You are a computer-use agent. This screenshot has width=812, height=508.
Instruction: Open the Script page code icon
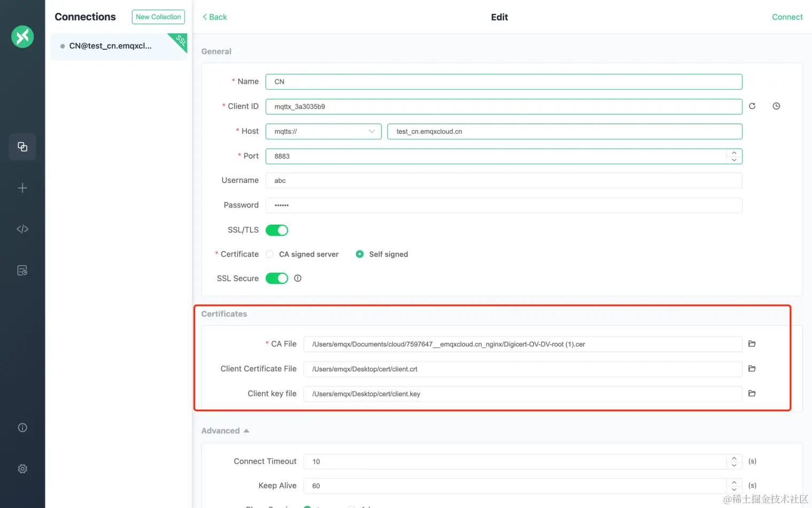pos(22,229)
